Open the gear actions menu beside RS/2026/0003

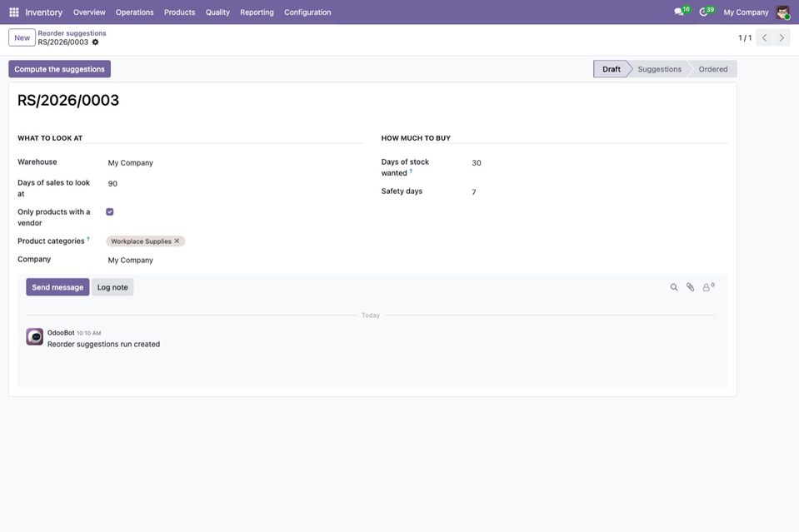coord(95,42)
